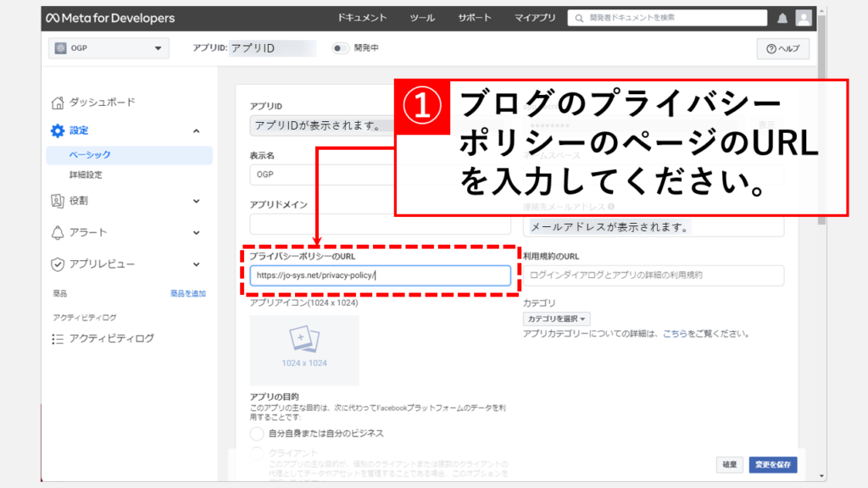Click the privacy policy URL input field

pos(380,275)
